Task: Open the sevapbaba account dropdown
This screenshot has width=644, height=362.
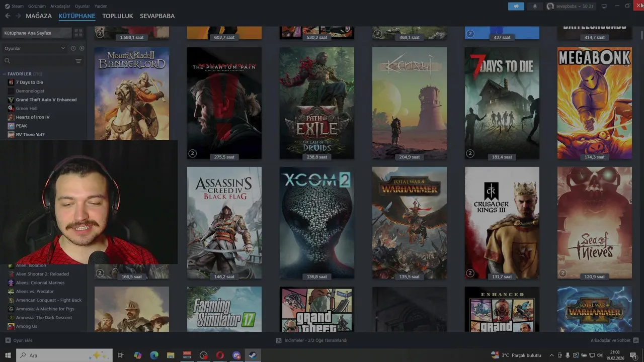Action: tap(571, 6)
